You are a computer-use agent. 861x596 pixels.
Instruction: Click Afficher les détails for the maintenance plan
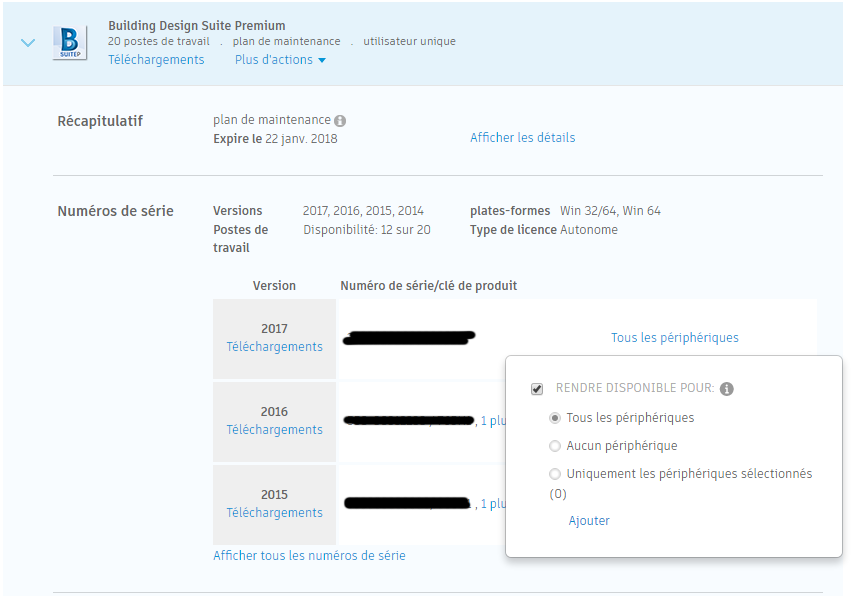pos(522,138)
